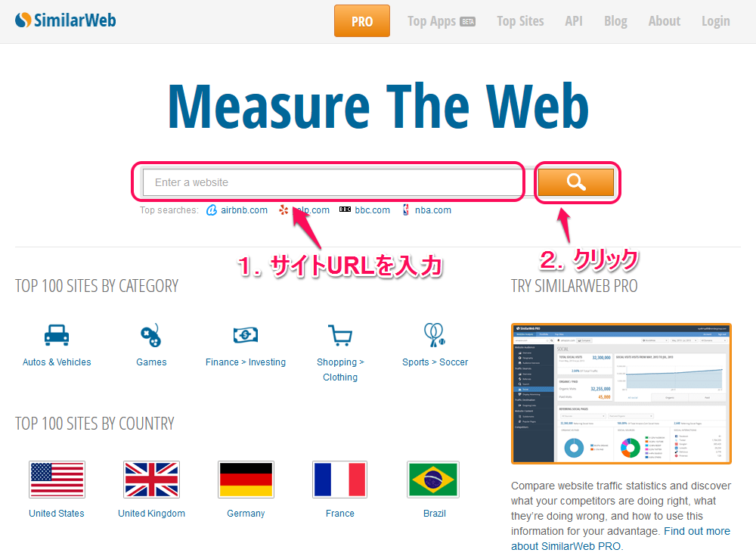756x559 pixels.
Task: Open the Autos & Vehicles car icon
Action: (57, 334)
